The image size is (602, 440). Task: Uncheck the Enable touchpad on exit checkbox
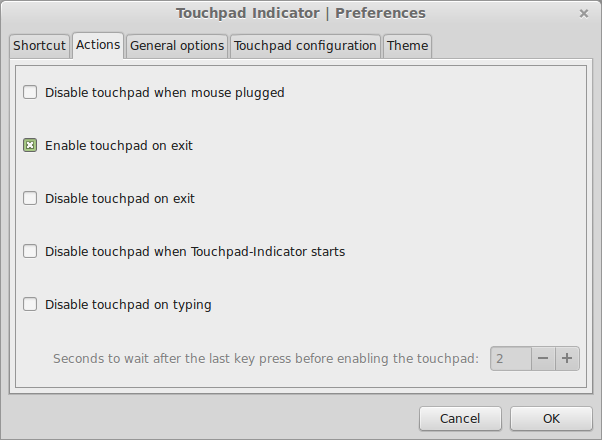30,146
